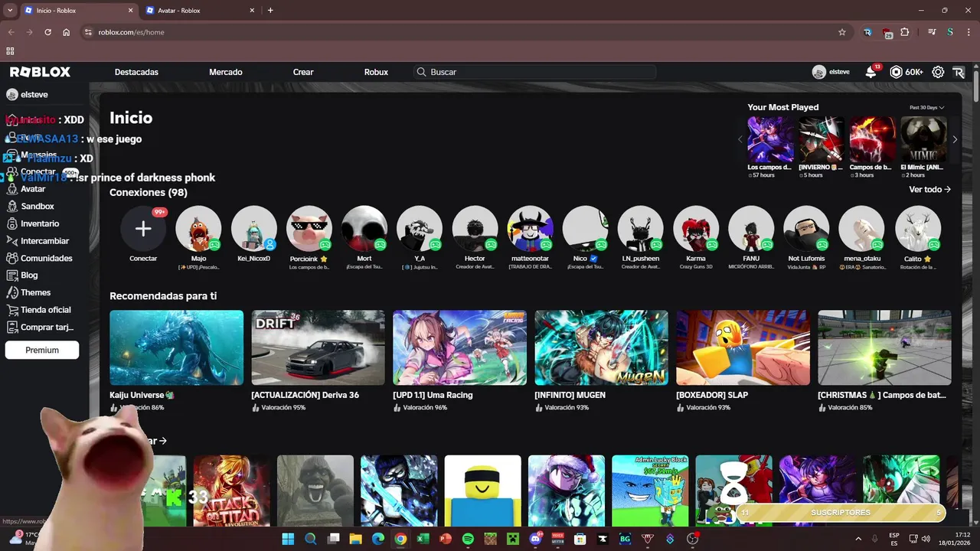Open the [BOXEADOR] SLAP game thumbnail

point(743,347)
